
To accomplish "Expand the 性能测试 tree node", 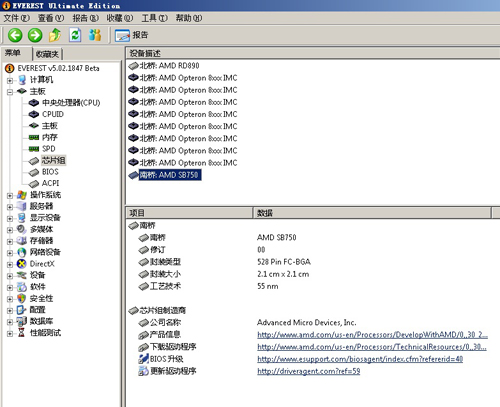I will coord(10,333).
